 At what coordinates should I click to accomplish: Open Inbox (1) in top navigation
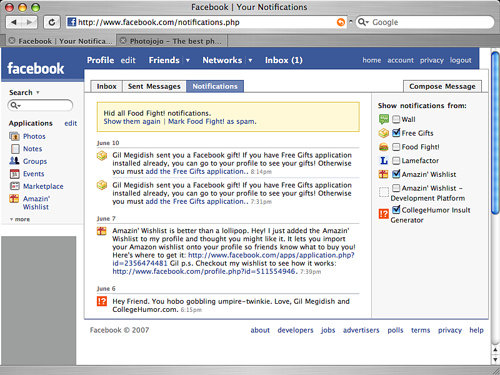[x=284, y=60]
